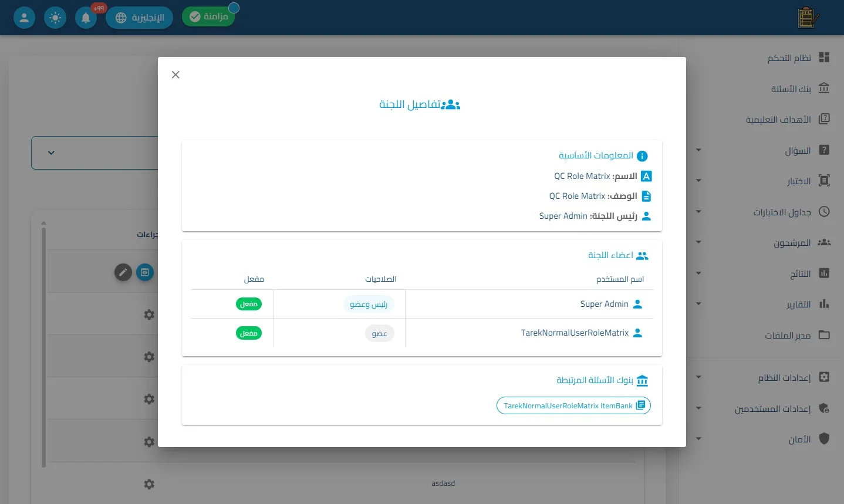Click the green مزامنة sync button

(208, 17)
